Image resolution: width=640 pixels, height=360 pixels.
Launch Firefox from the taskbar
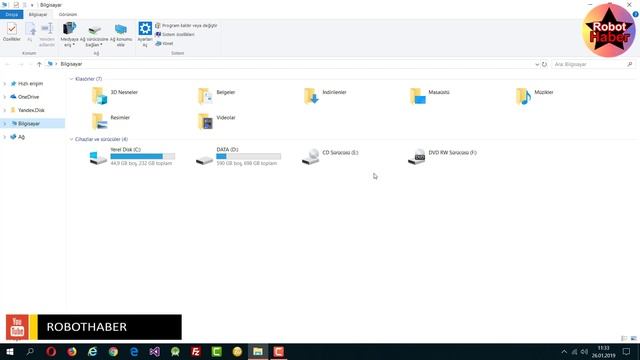(x=72, y=351)
